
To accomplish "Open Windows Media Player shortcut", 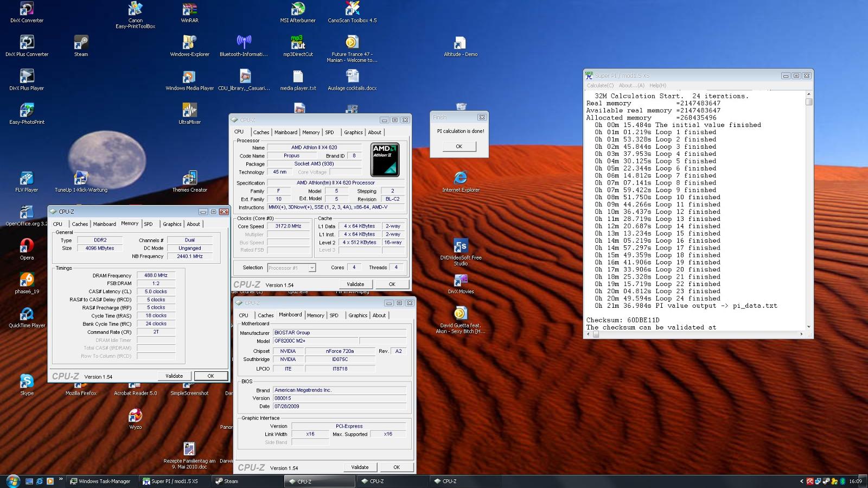I will tap(189, 79).
